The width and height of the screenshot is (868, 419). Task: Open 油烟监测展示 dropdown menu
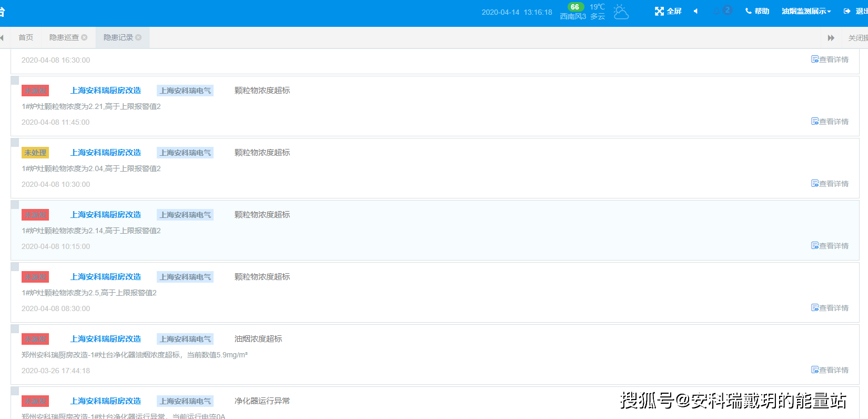(806, 11)
